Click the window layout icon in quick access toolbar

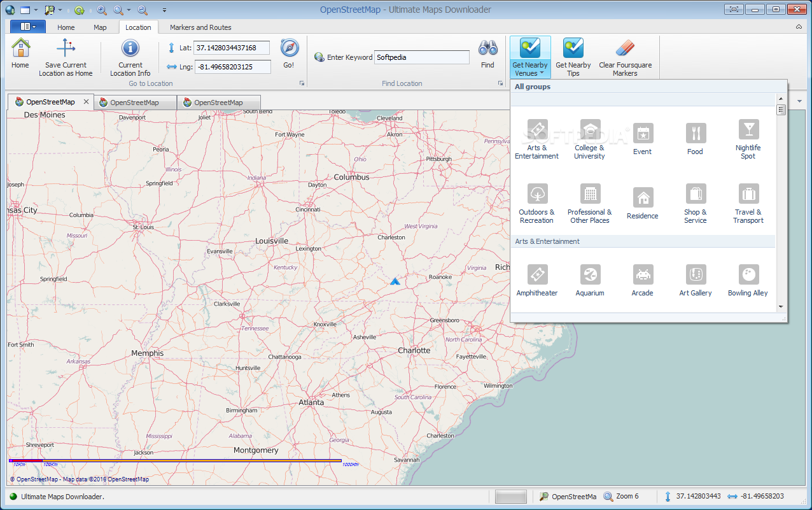[x=25, y=10]
